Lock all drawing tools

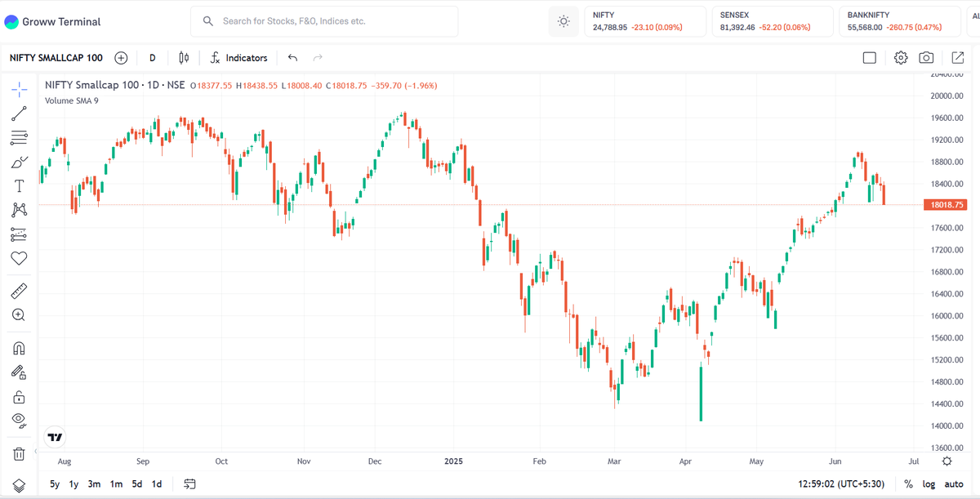click(19, 397)
